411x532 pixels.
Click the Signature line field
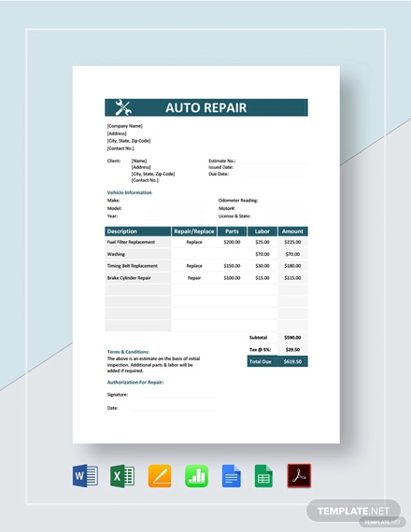point(174,395)
